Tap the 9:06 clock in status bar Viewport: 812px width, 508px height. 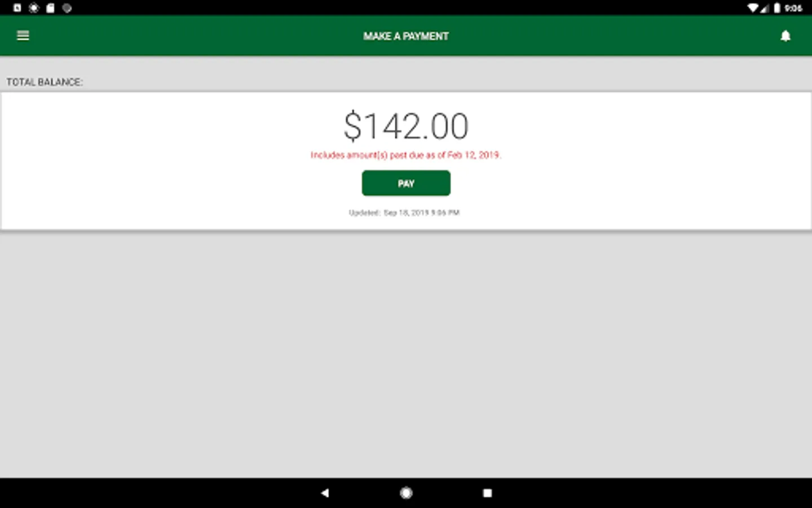[793, 8]
